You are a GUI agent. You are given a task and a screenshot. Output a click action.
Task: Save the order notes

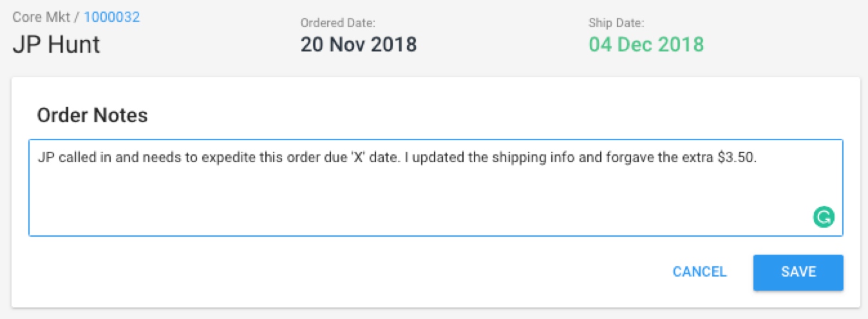pos(798,272)
